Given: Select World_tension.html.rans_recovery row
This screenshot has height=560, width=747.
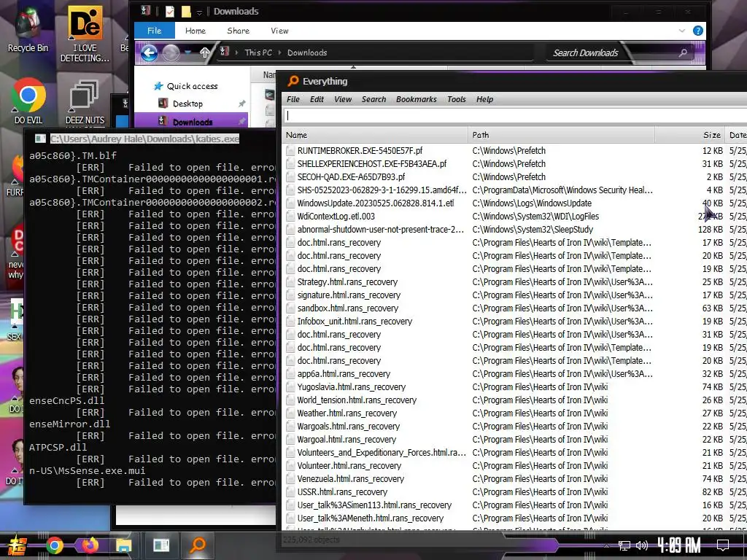Looking at the screenshot, I should tap(514, 400).
